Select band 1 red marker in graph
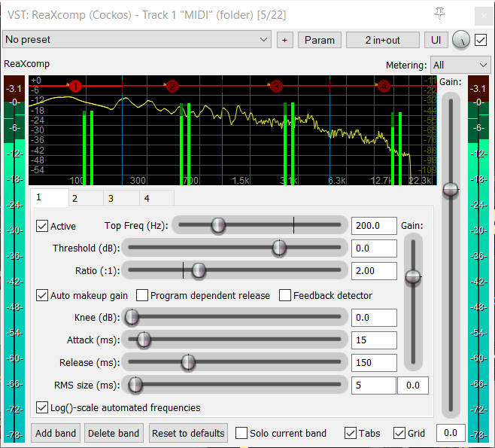This screenshot has width=495, height=448. (75, 86)
